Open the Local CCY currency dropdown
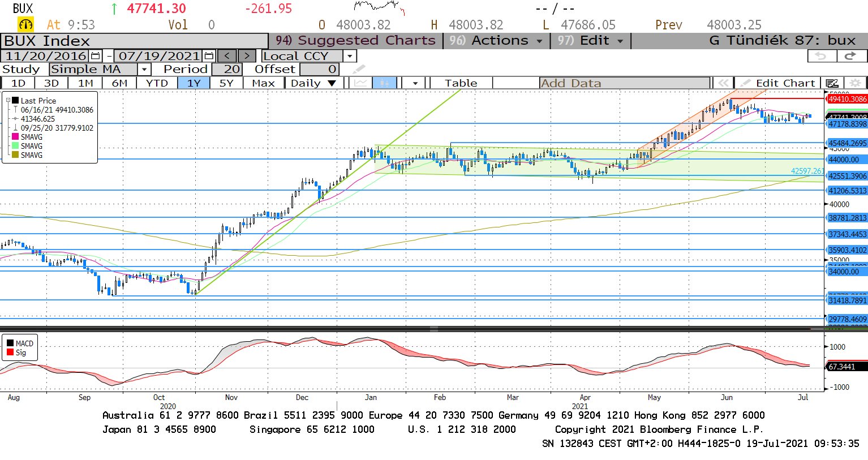 coord(350,56)
